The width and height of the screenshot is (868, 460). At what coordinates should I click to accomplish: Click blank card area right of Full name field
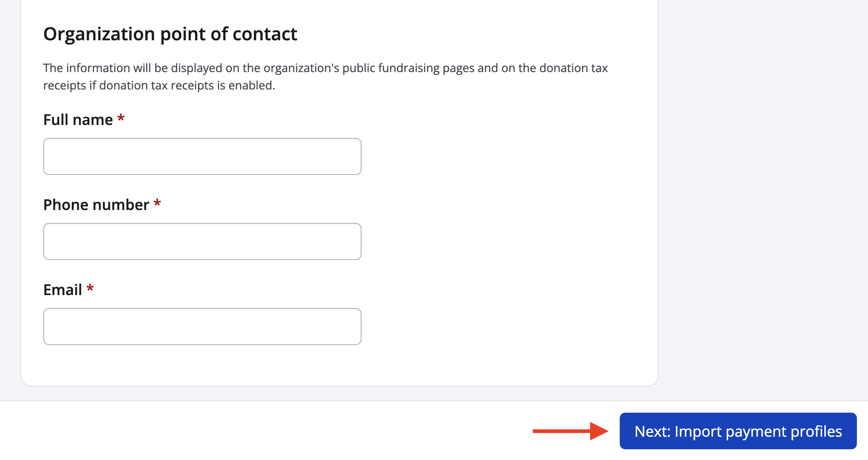pyautogui.click(x=507, y=156)
